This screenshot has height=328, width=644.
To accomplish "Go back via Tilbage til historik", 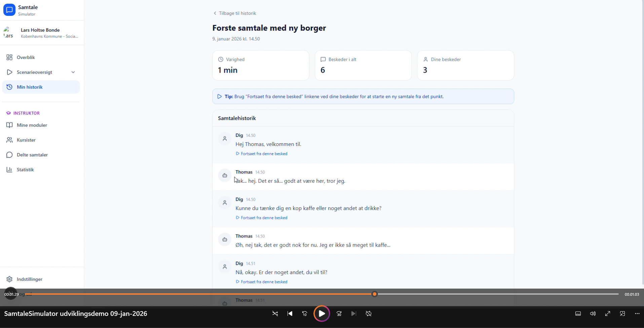I will pos(235,13).
